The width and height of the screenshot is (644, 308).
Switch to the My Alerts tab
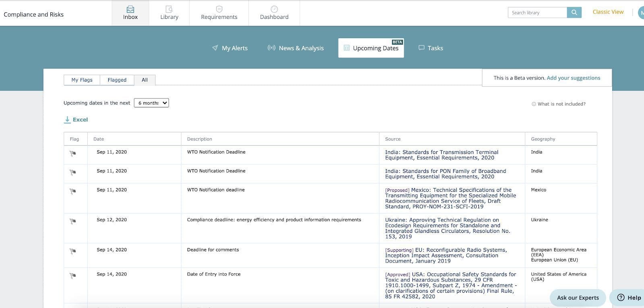(x=230, y=48)
